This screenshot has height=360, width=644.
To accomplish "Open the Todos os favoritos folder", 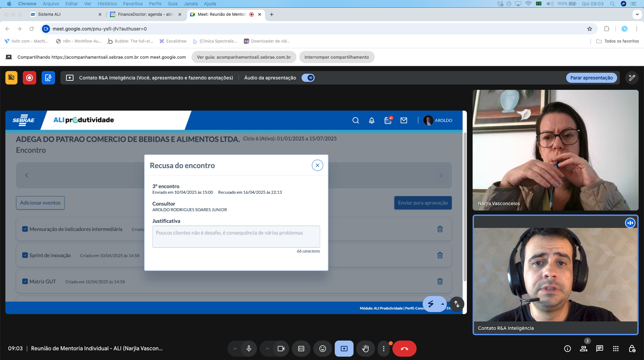I will click(618, 41).
